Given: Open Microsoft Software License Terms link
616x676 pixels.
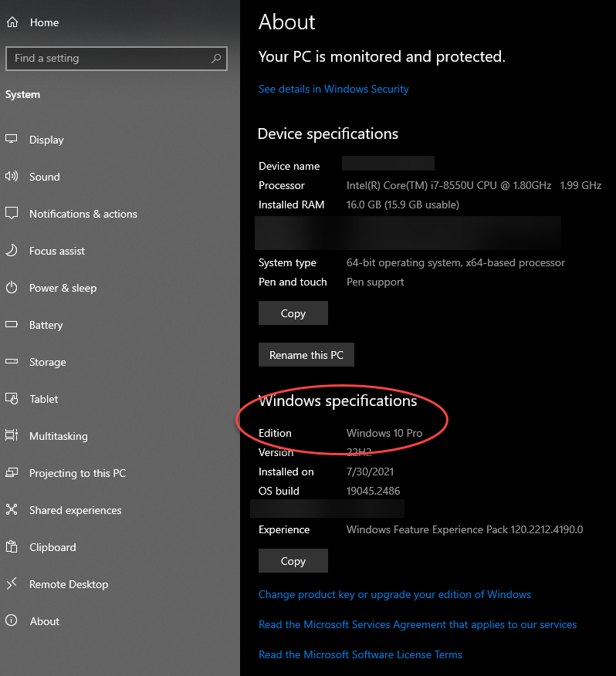Looking at the screenshot, I should 360,655.
